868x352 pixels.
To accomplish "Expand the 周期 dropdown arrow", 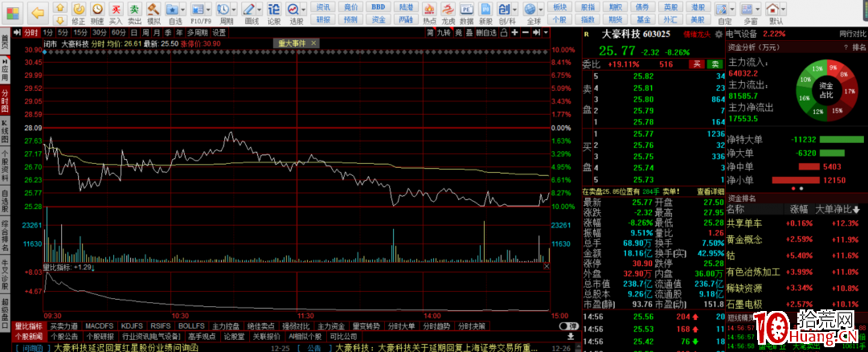I will click(x=232, y=10).
